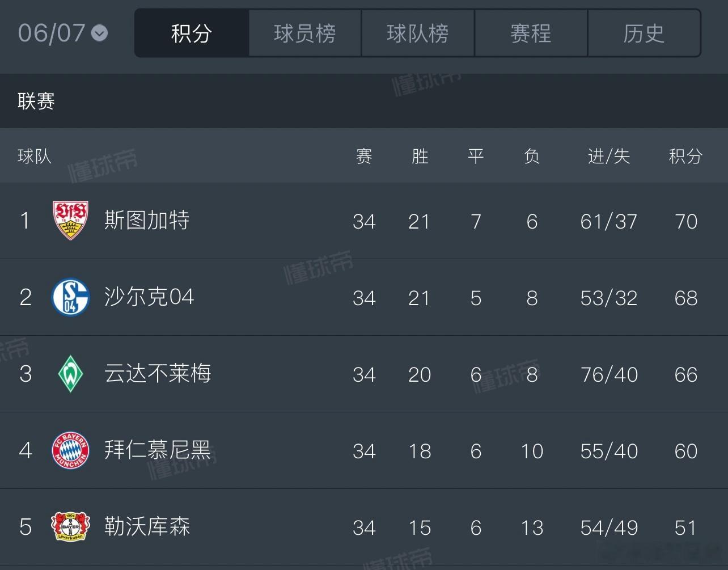Open the 历史 tab
The height and width of the screenshot is (570, 728).
click(x=644, y=33)
